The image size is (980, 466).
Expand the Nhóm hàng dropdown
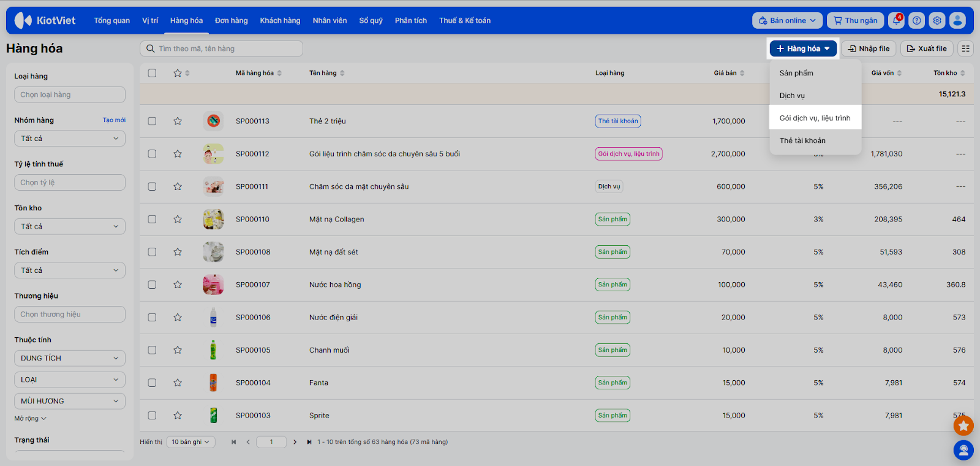tap(69, 139)
